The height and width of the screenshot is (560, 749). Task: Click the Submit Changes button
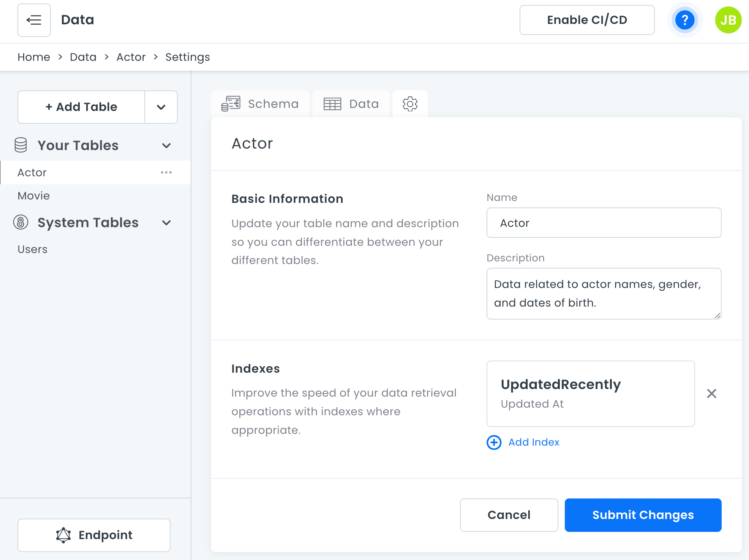643,515
